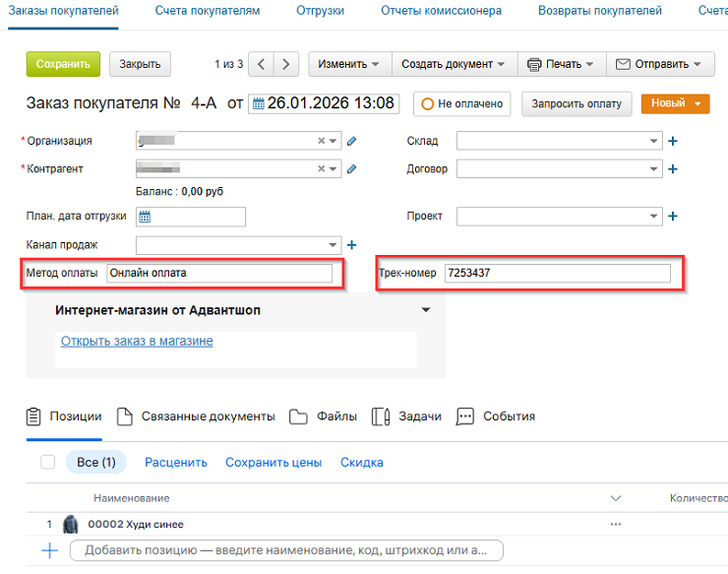Viewport: 728px width, 574px height.
Task: Expand the Изменить dropdown menu
Action: 349,64
